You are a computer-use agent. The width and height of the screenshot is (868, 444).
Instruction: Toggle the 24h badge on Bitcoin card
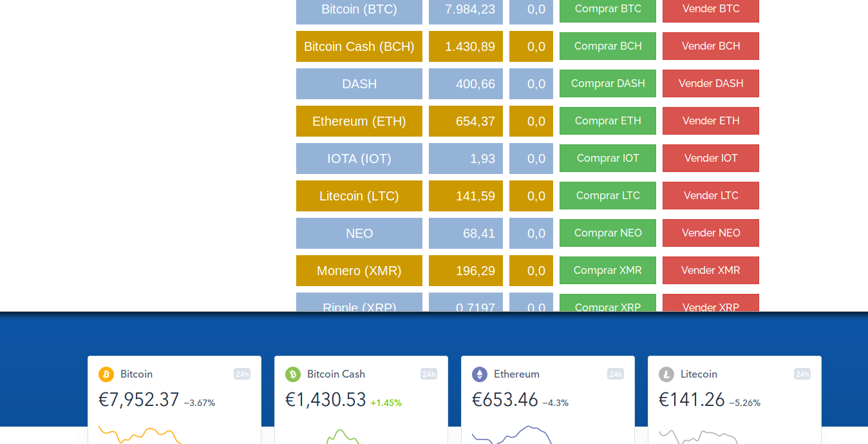pyautogui.click(x=242, y=374)
